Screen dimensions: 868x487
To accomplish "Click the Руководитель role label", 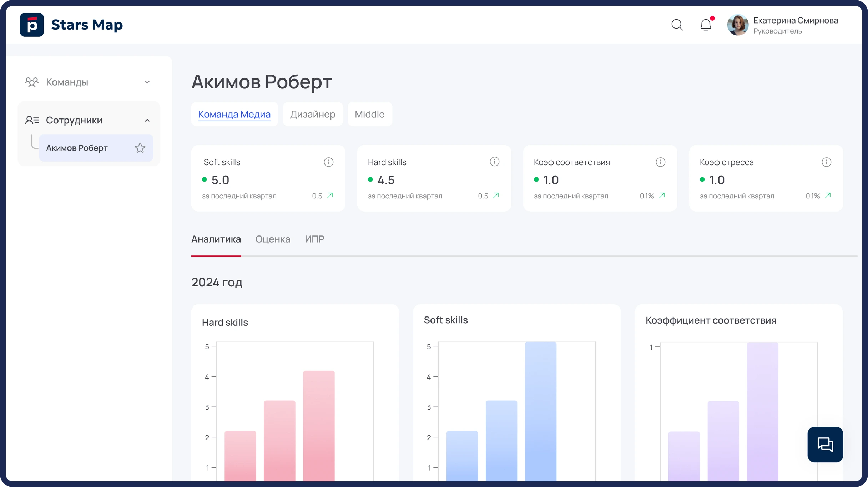I will [x=777, y=31].
